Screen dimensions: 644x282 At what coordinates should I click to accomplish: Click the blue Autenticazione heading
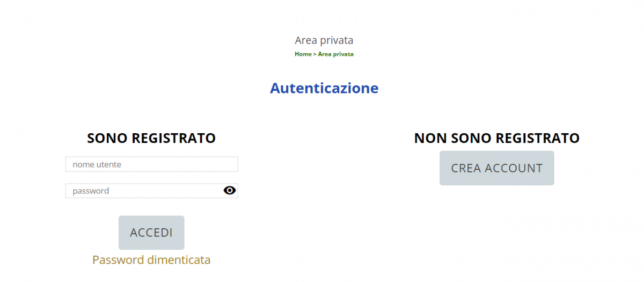click(324, 88)
